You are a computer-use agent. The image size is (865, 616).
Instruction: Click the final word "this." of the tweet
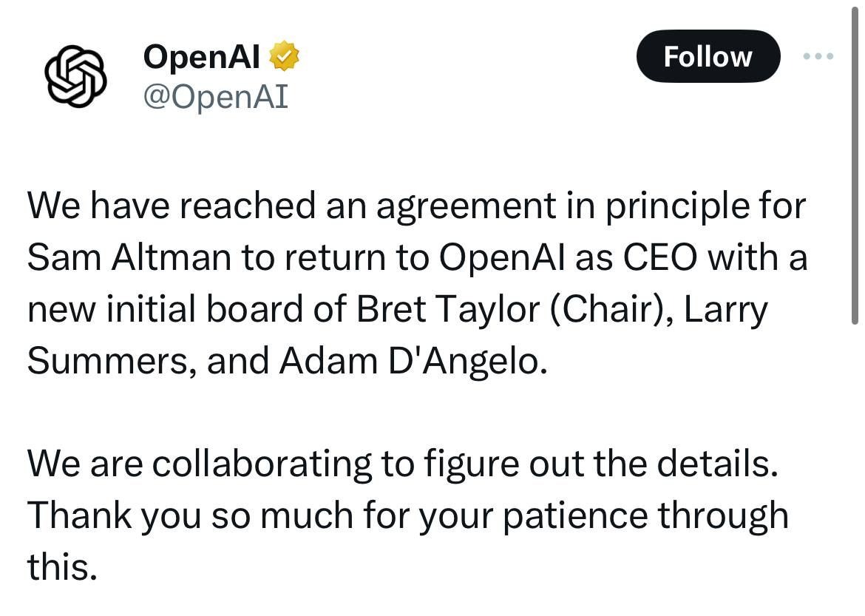coord(62,567)
